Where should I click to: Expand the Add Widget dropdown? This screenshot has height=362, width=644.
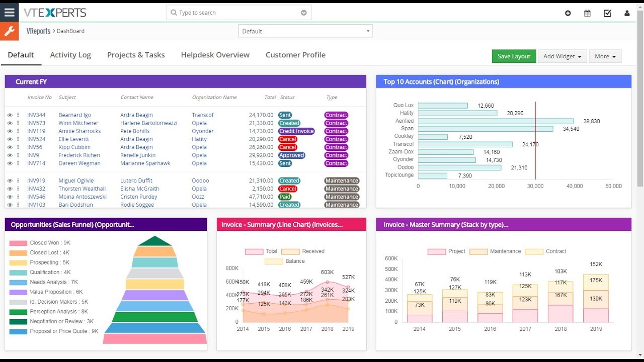pos(562,56)
